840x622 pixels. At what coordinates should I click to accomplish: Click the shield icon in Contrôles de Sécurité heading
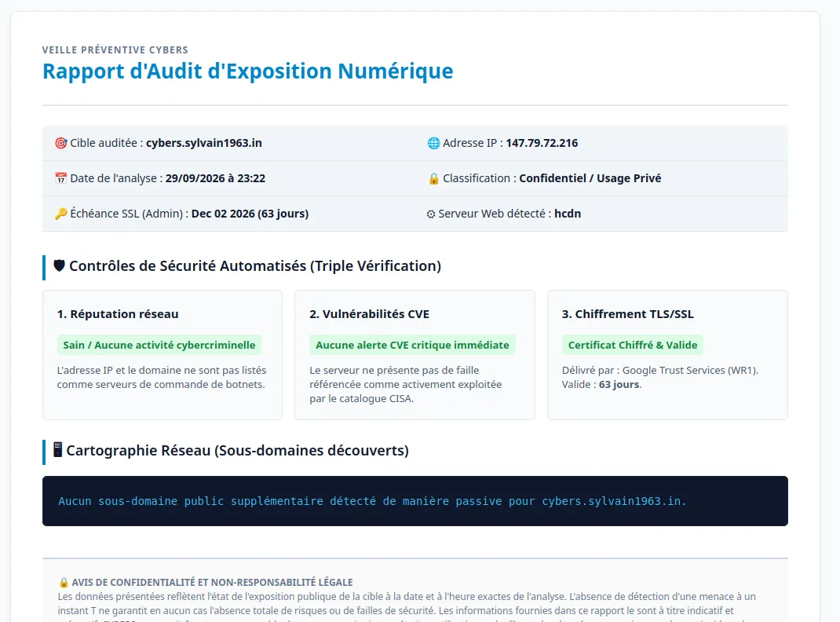[x=60, y=265]
